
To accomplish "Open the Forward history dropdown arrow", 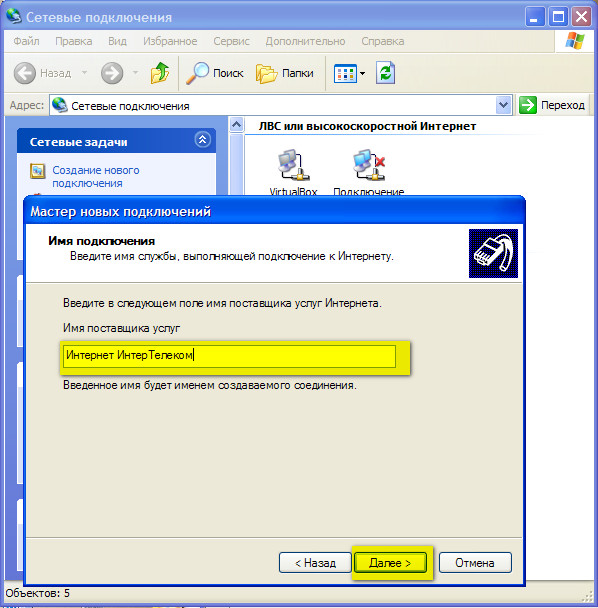I will click(135, 73).
